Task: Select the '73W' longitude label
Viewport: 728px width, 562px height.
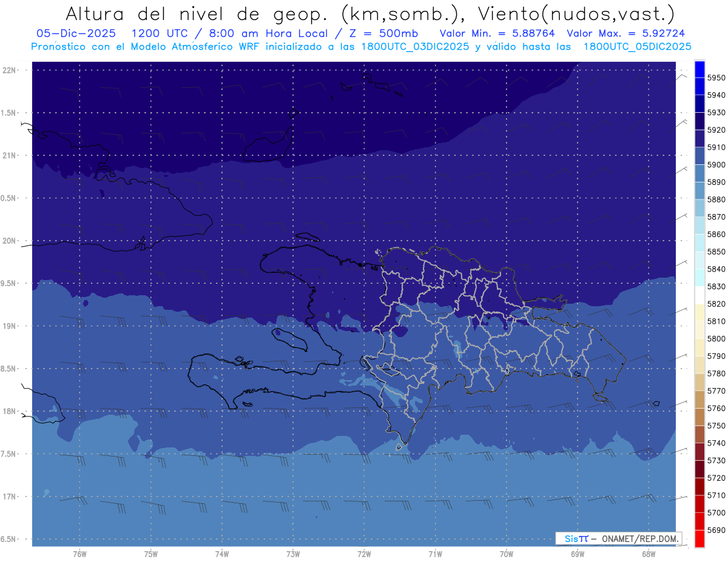Action: click(293, 554)
